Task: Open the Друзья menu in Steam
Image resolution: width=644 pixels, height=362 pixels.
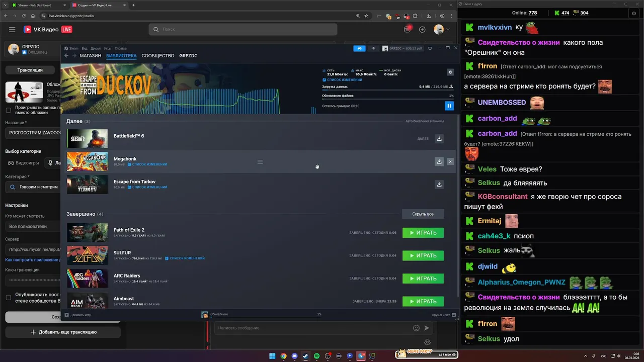Action: tap(96, 48)
